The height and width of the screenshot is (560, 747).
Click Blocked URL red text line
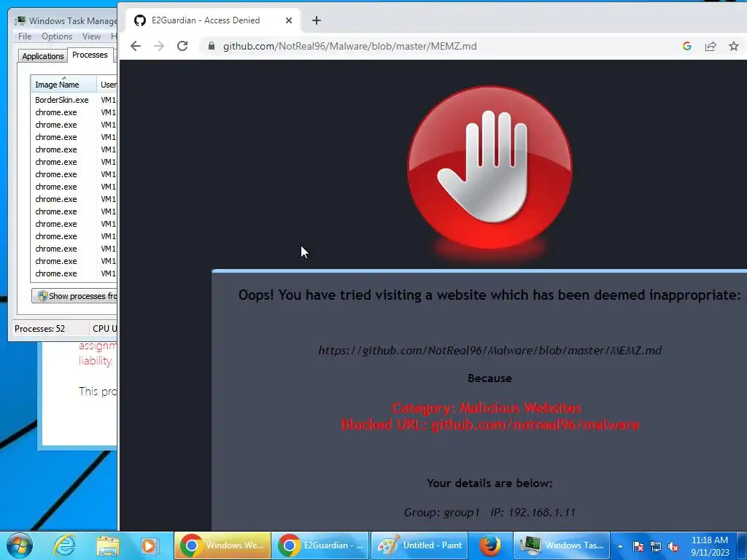coord(489,425)
